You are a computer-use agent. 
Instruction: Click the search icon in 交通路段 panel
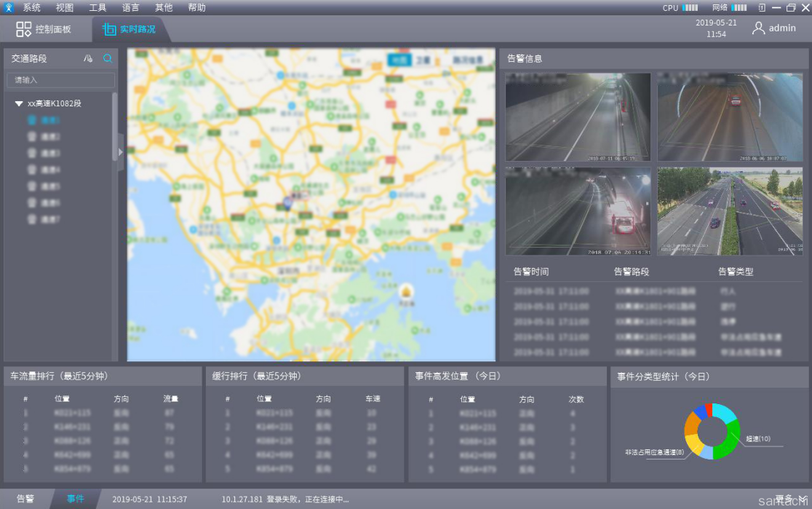click(108, 59)
